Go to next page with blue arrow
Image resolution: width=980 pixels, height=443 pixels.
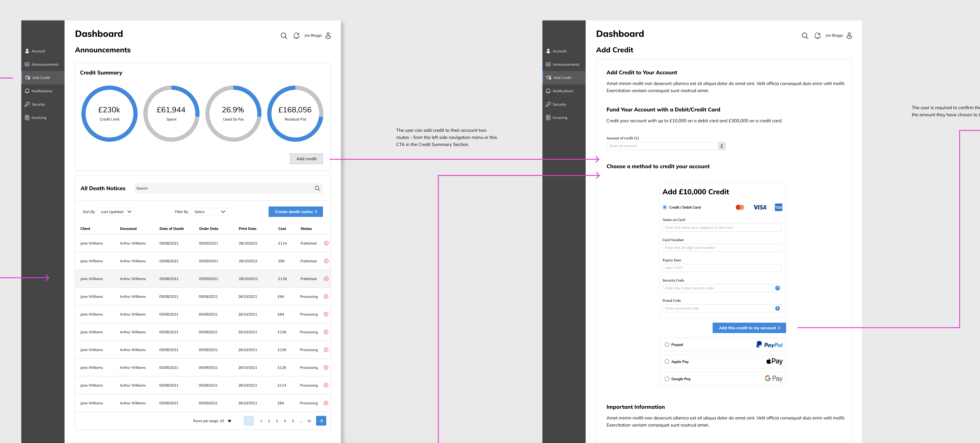pyautogui.click(x=321, y=421)
